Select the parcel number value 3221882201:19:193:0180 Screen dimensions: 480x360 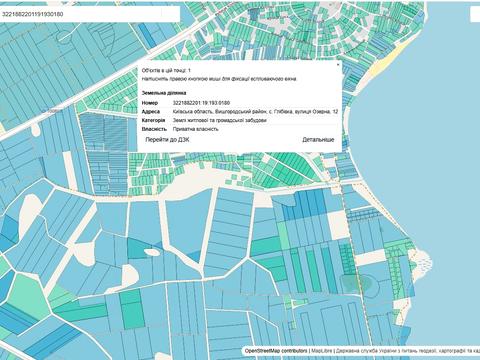(x=201, y=103)
